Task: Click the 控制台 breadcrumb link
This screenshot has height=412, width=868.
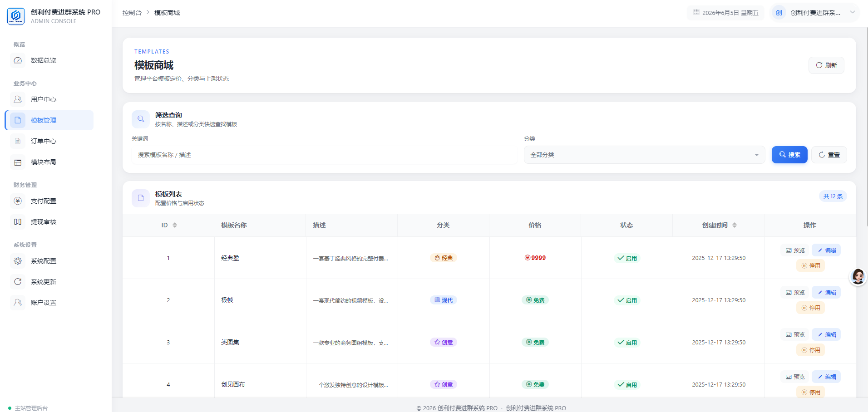Action: (x=132, y=13)
